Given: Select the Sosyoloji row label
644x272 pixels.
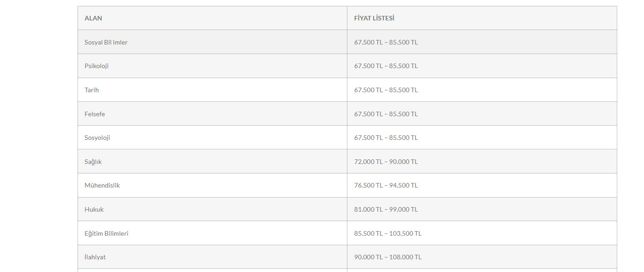Looking at the screenshot, I should (x=212, y=138).
